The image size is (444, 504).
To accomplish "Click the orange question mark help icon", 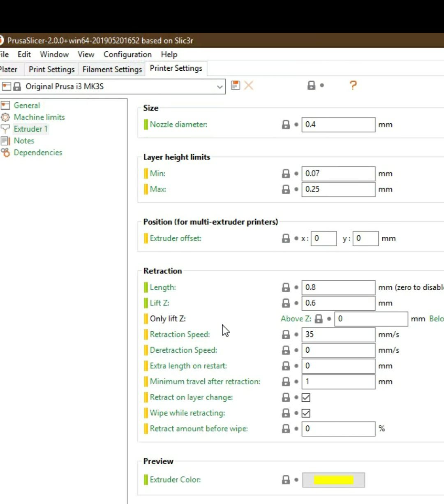I will 353,85.
